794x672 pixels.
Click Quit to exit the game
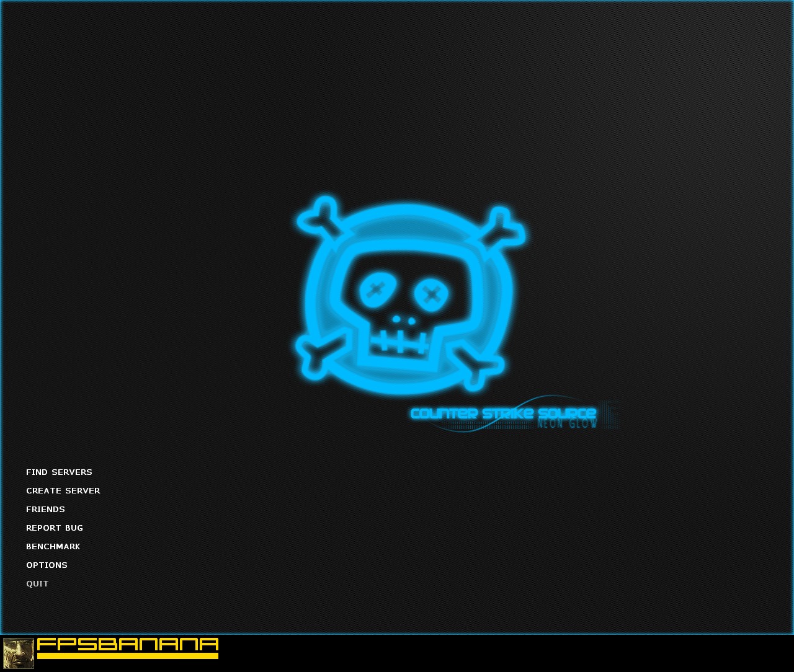click(x=37, y=584)
